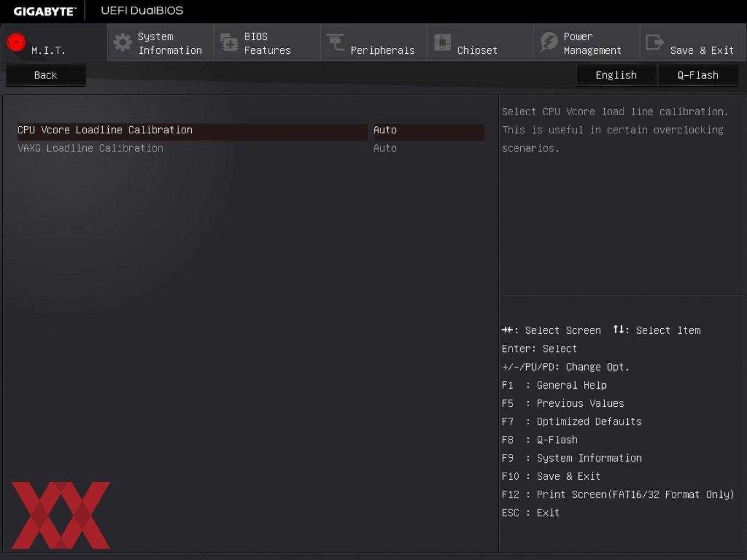
Task: Open the M.I.T. tab
Action: point(54,42)
